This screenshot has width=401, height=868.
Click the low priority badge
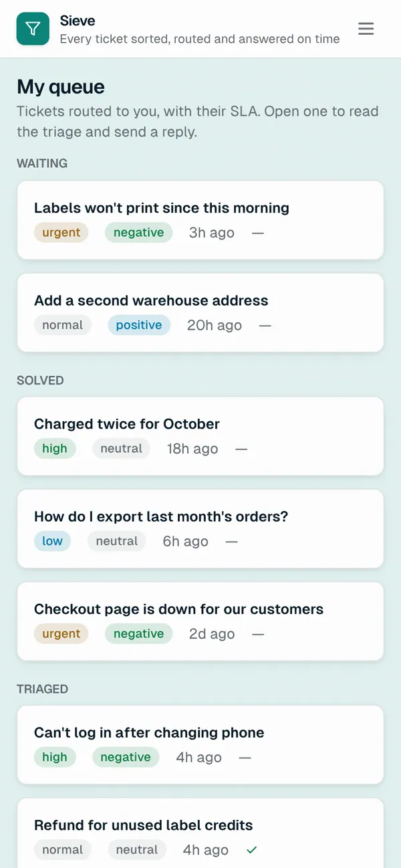[x=52, y=541]
